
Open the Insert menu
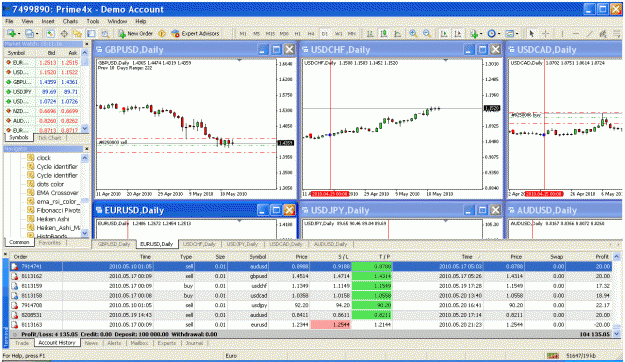48,21
